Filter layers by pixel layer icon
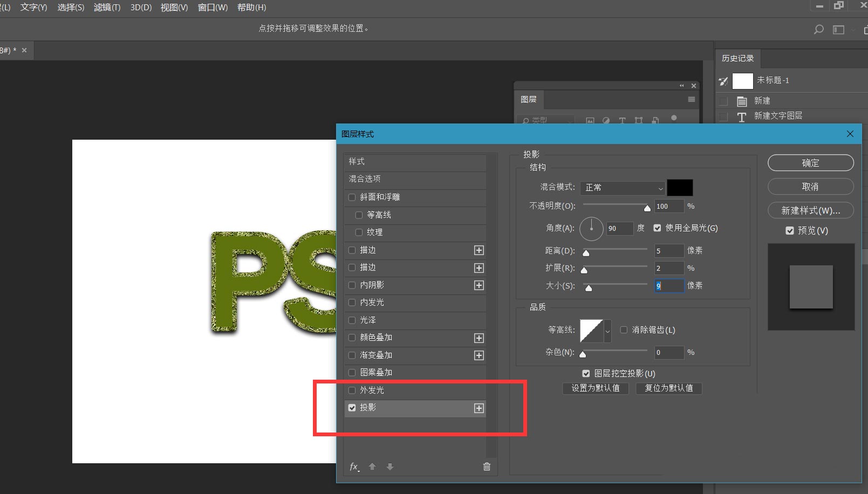The image size is (868, 494). pyautogui.click(x=590, y=121)
